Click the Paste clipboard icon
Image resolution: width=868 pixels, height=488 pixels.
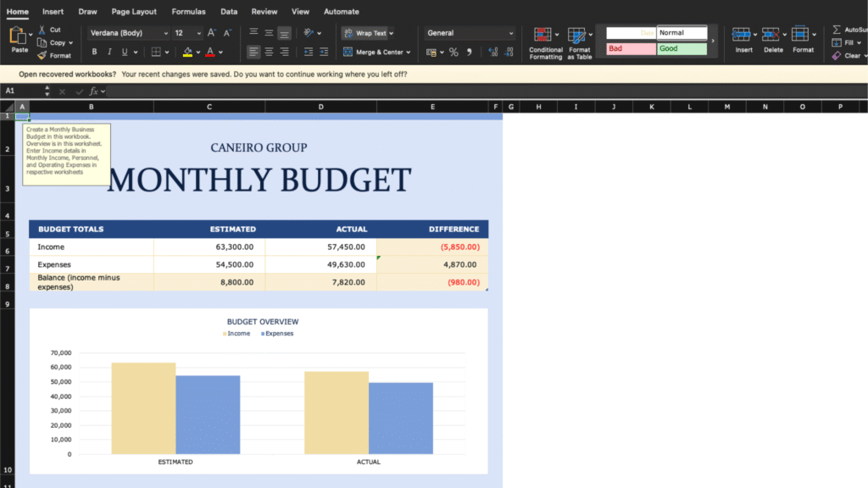19,36
